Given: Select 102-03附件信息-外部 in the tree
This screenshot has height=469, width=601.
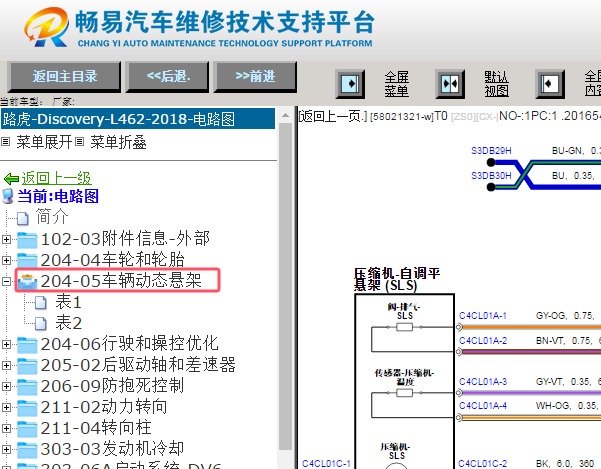Looking at the screenshot, I should pyautogui.click(x=125, y=239).
